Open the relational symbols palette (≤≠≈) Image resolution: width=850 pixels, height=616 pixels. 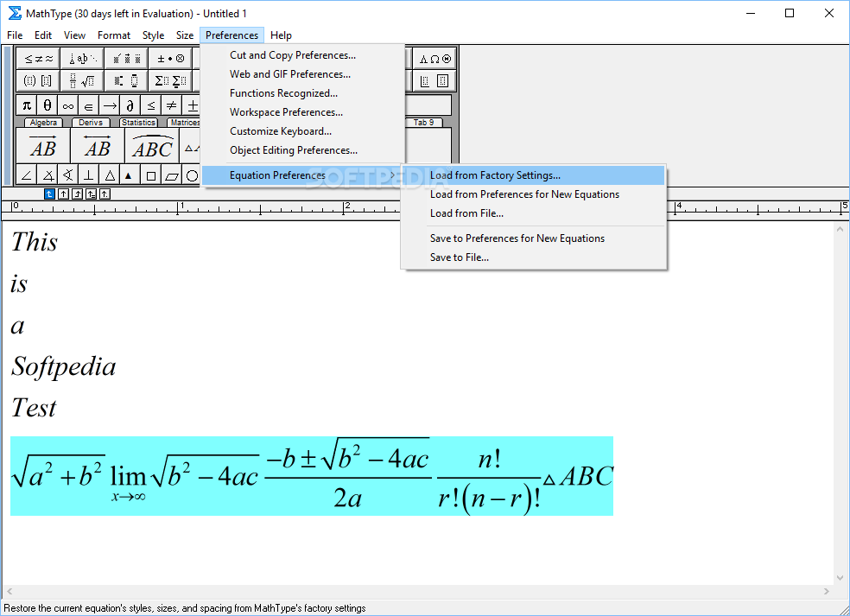click(x=38, y=59)
